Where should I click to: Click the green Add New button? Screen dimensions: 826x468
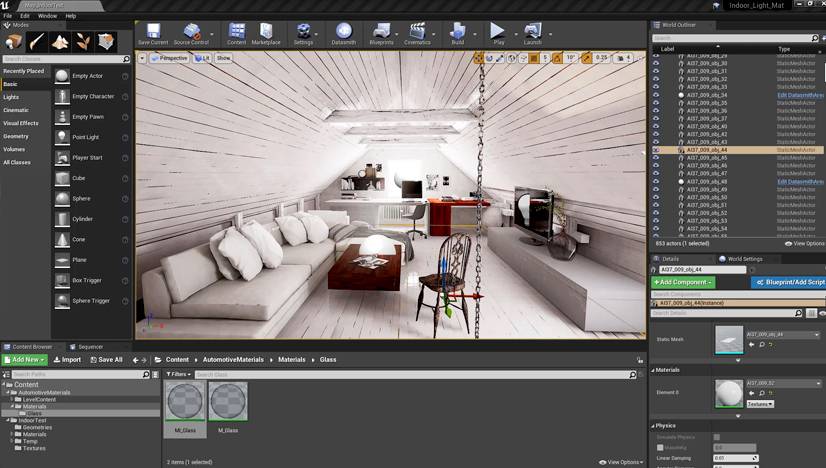24,359
